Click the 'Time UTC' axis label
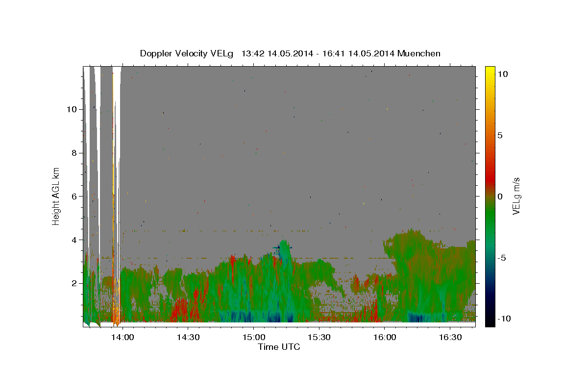 coord(279,347)
